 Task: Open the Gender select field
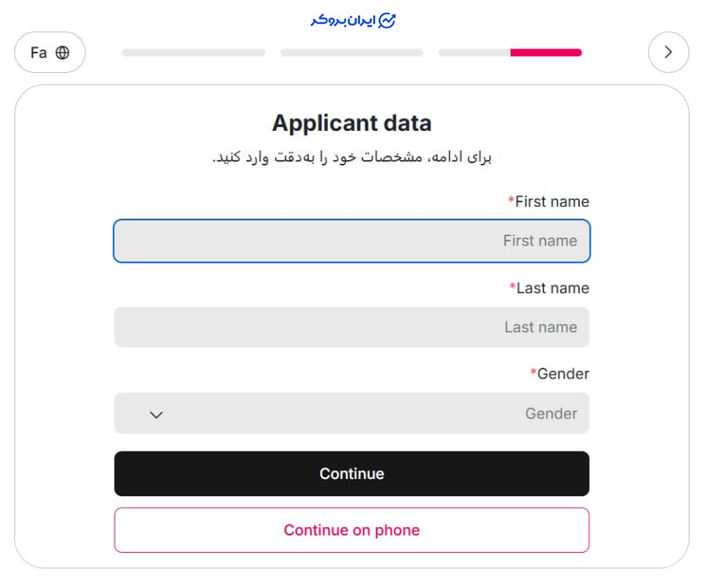click(351, 413)
